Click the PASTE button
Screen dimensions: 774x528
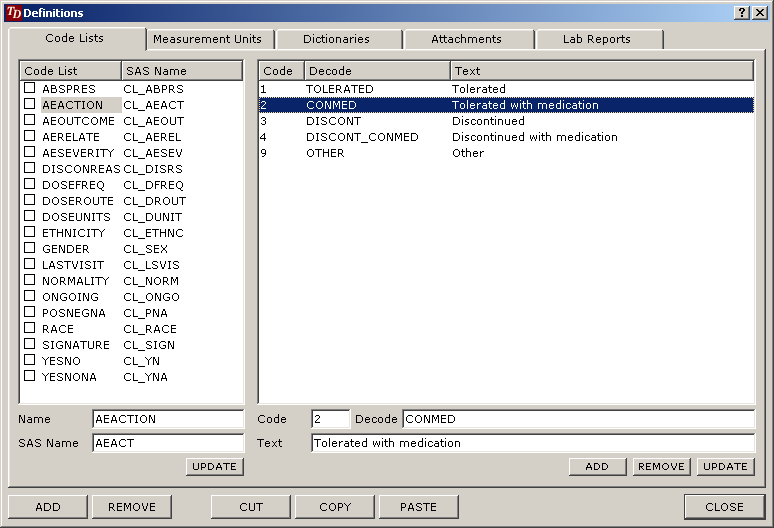click(x=418, y=507)
